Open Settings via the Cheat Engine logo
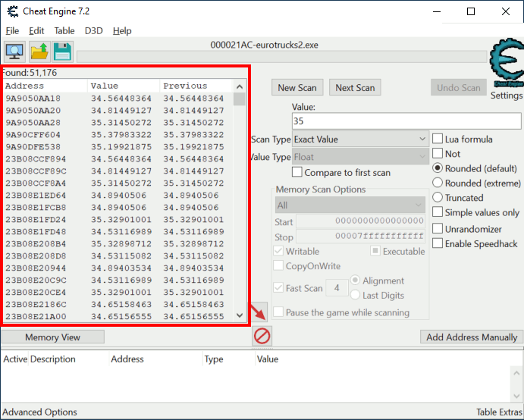524x420 pixels. click(507, 62)
